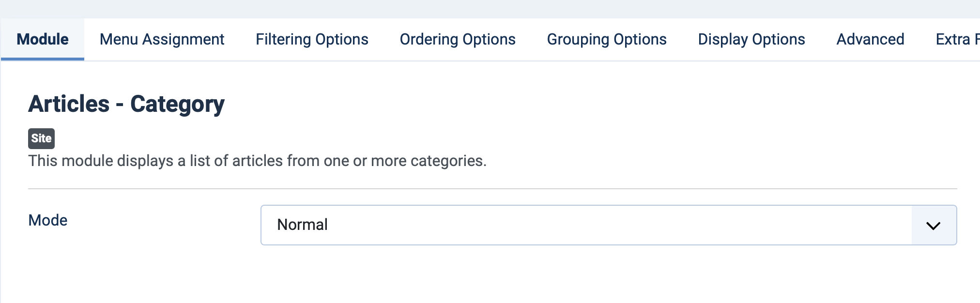Click the word Articles in the heading
This screenshot has height=303, width=980.
[69, 104]
